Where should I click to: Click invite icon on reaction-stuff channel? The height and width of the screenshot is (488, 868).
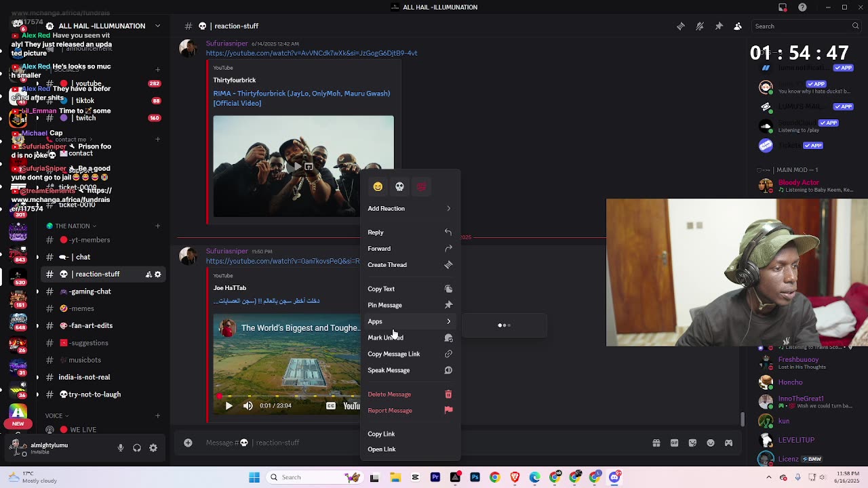(x=149, y=274)
